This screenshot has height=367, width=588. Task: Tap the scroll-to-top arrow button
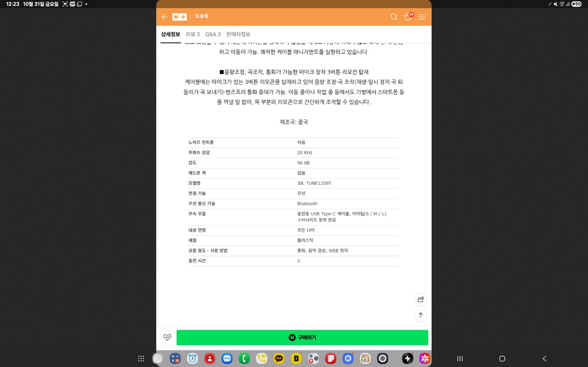coord(421,315)
